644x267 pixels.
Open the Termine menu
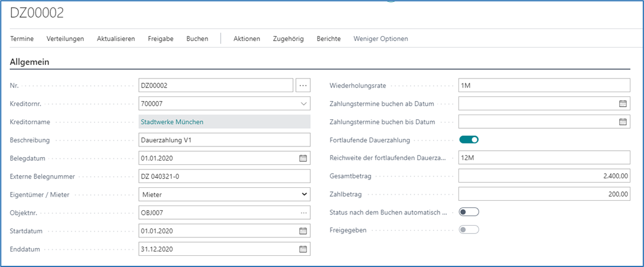pos(22,39)
